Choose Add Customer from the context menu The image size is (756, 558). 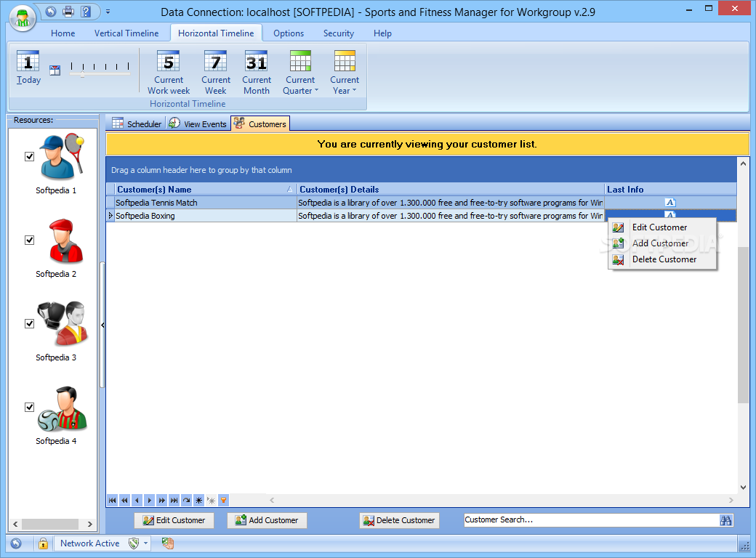click(662, 243)
